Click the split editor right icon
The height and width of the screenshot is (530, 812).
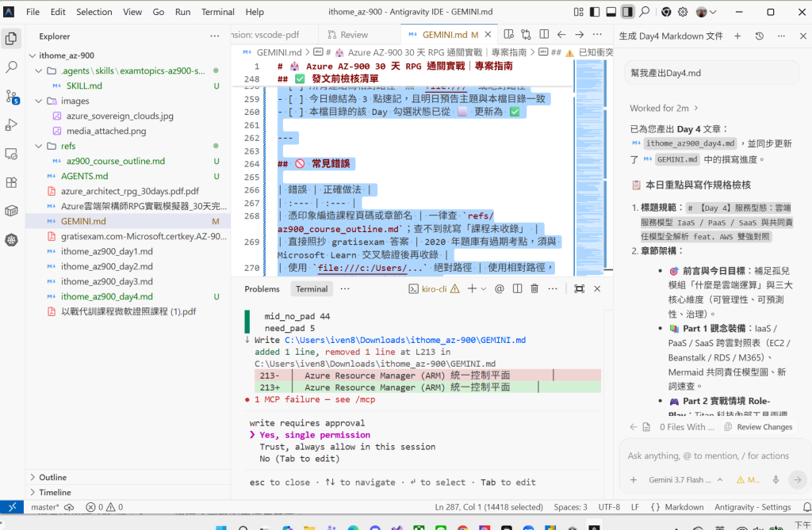coord(544,35)
